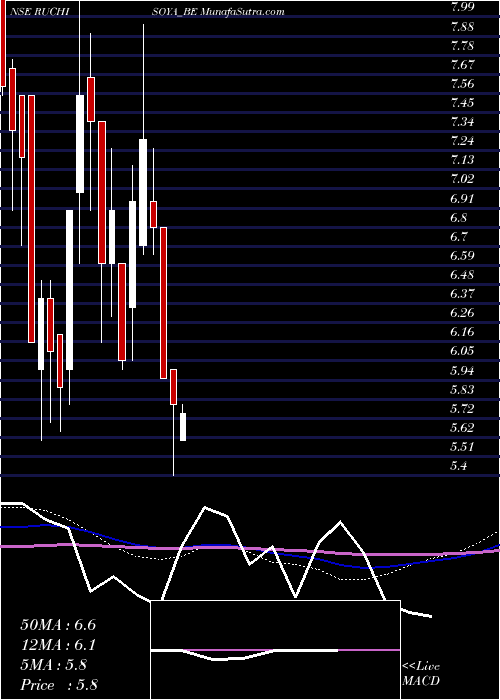Click the small red candle near 6.85

153,214
